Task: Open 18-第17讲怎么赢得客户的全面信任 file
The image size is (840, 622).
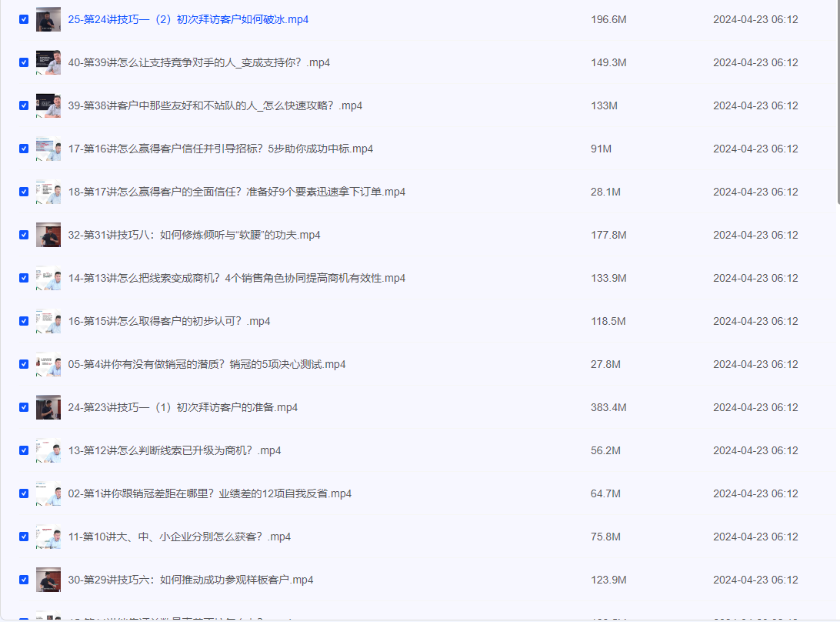Action: coord(236,192)
